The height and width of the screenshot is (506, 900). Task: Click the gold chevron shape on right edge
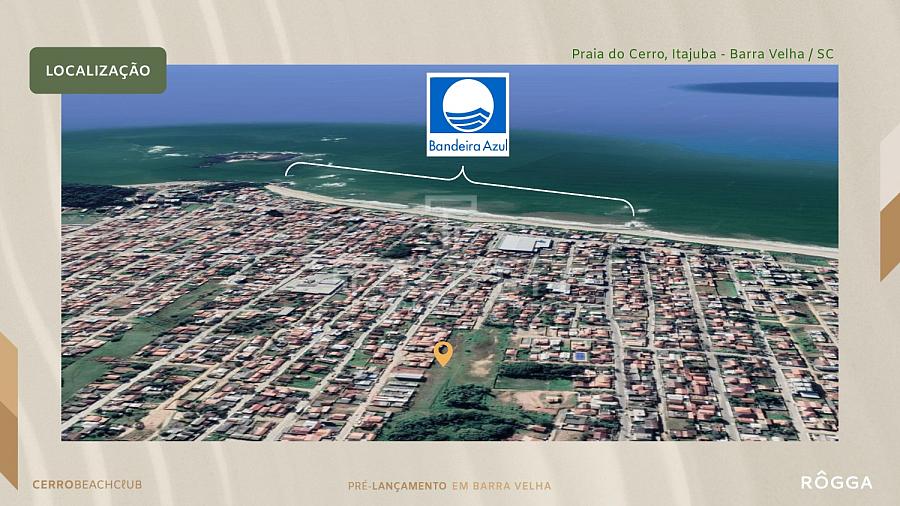coord(888,235)
